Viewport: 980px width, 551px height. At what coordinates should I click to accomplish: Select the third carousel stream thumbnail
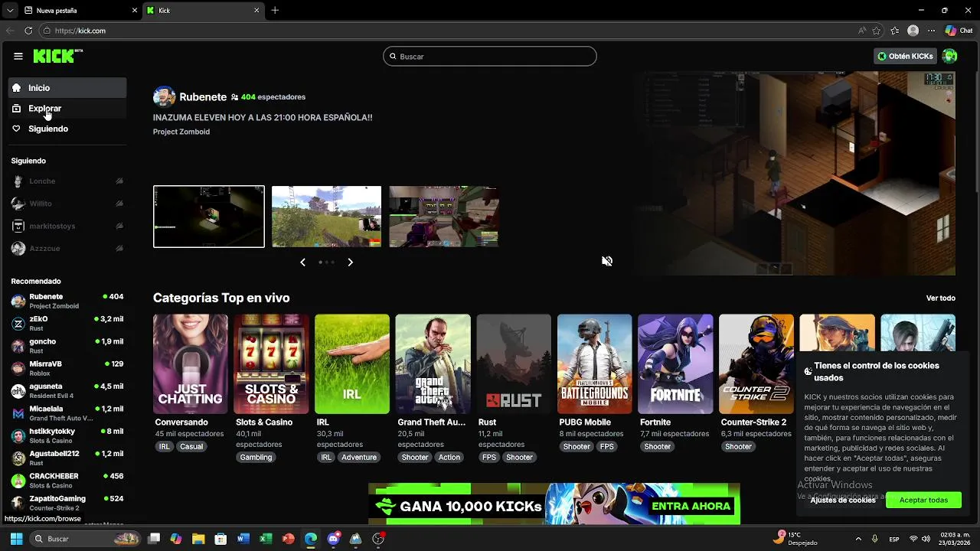tap(444, 217)
